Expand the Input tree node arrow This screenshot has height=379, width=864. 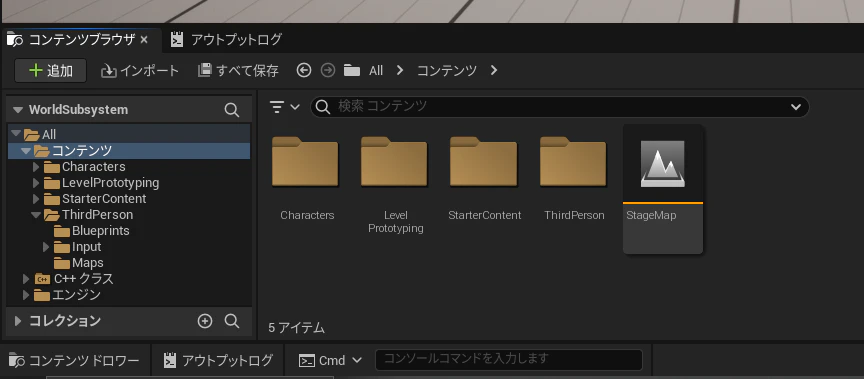46,247
